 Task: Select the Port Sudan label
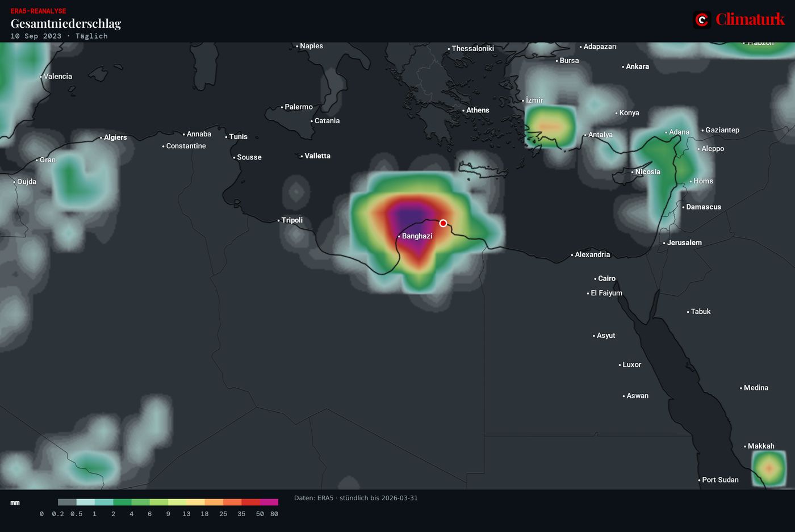pos(720,480)
